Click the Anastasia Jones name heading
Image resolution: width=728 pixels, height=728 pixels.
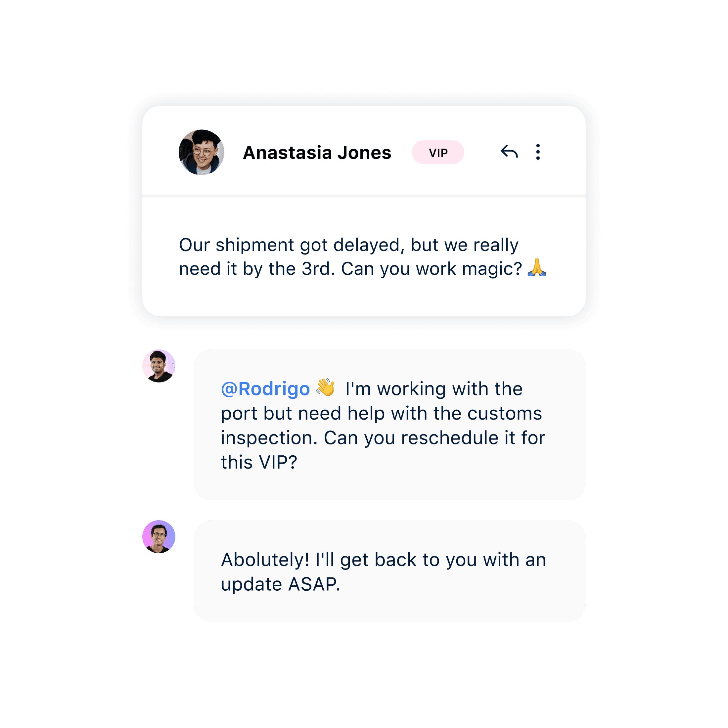[317, 153]
